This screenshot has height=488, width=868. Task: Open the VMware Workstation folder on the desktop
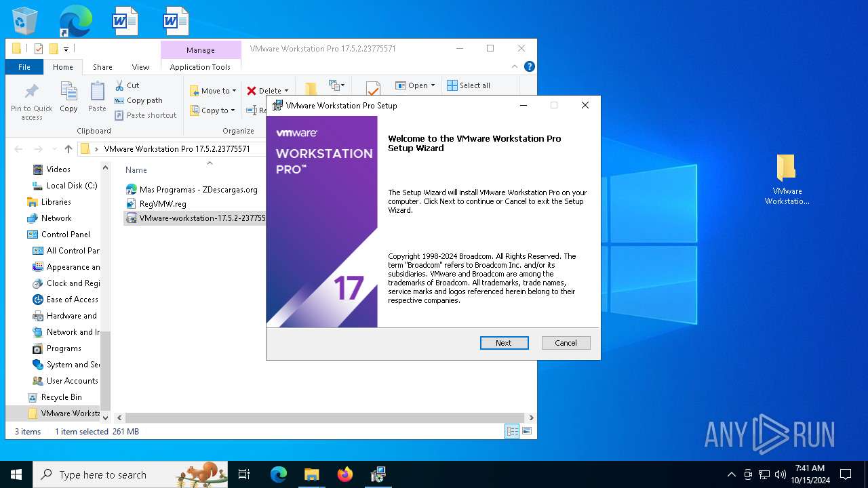787,179
